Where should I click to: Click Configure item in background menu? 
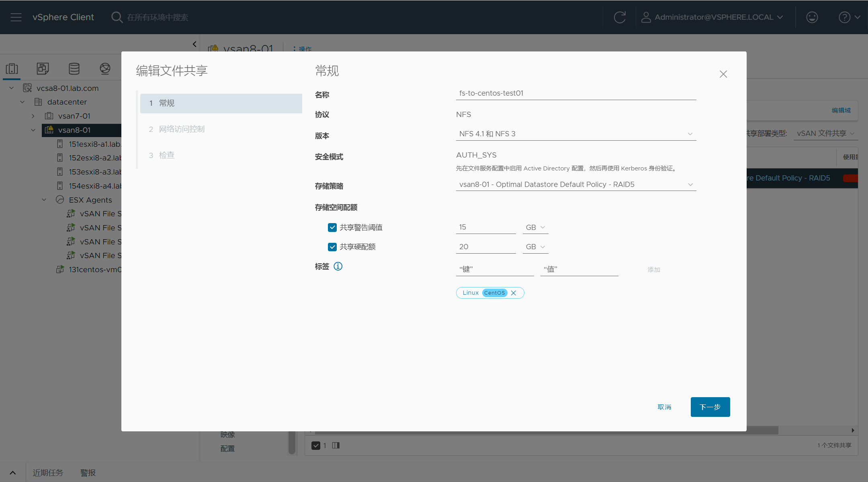[227, 448]
